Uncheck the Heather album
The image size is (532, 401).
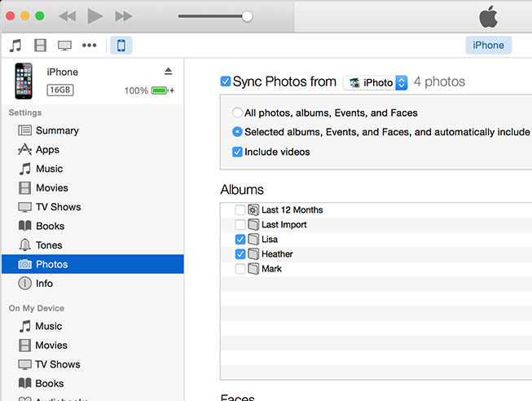coord(240,254)
